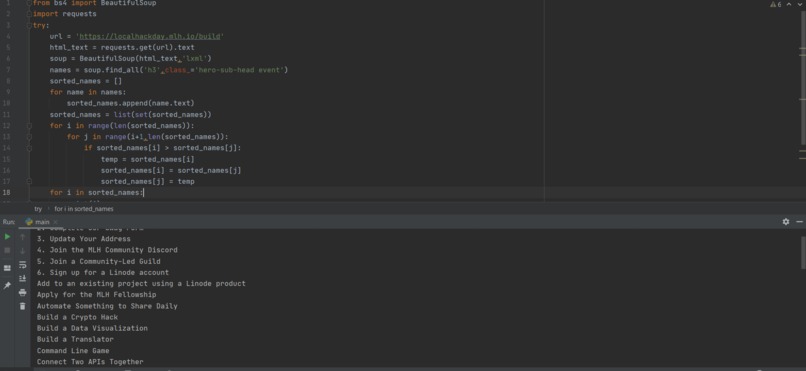Viewport: 806px width, 371px height.
Task: Click output 'Add to an existing project using a Linode product'
Action: (141, 284)
